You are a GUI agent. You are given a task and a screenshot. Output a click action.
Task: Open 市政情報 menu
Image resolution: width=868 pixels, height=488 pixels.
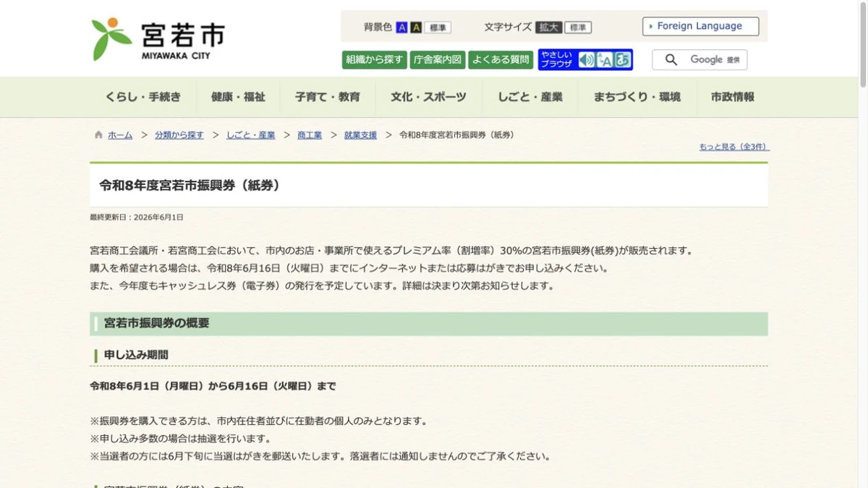(x=733, y=97)
